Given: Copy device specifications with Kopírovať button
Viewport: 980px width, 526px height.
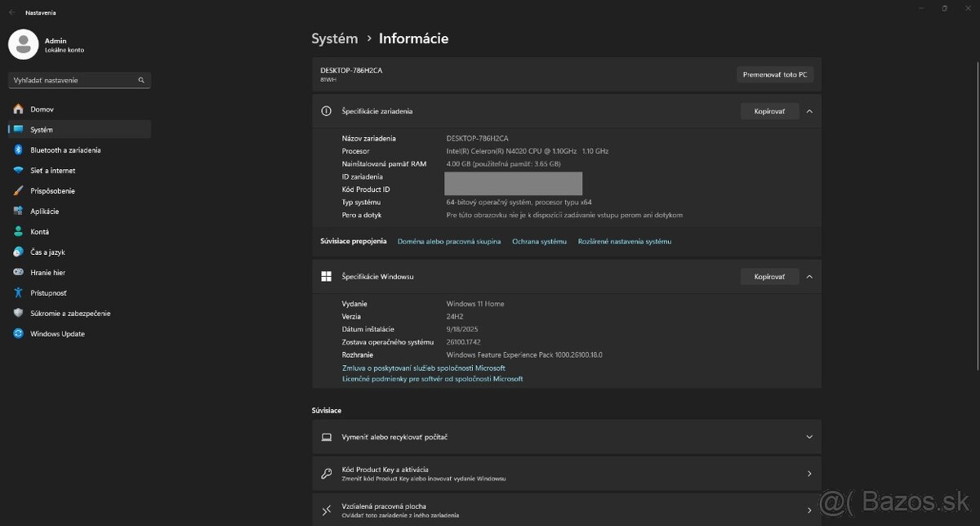Looking at the screenshot, I should [x=769, y=111].
